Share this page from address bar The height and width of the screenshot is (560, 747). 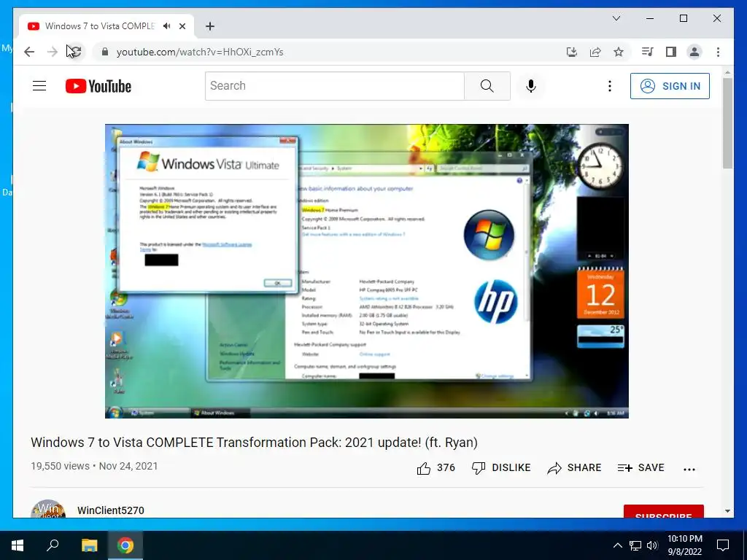595,52
